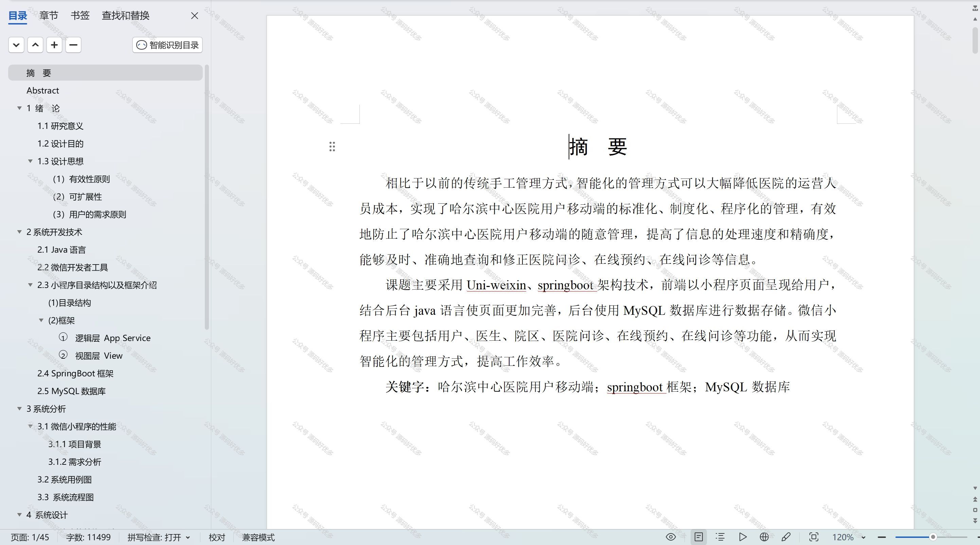
Task: Go to 逻辑层 App Service entry
Action: [x=105, y=338]
